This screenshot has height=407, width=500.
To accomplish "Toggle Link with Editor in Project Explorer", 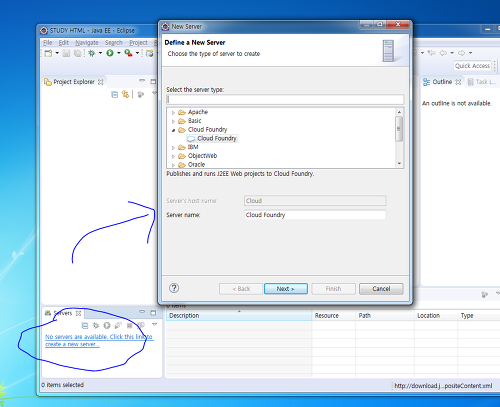I will point(125,95).
